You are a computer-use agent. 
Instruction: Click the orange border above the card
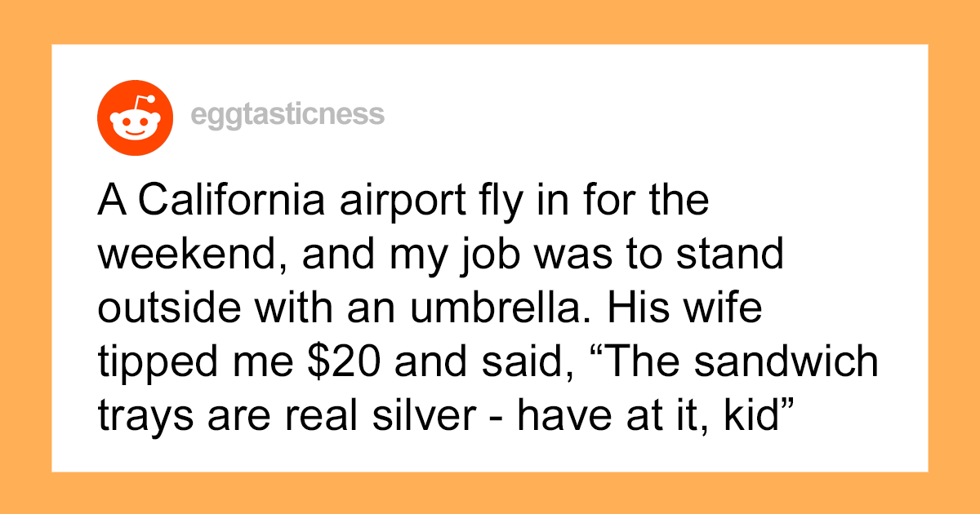click(x=490, y=21)
